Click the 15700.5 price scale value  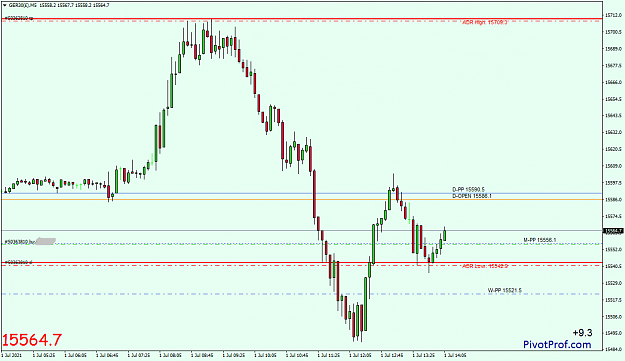click(x=613, y=31)
